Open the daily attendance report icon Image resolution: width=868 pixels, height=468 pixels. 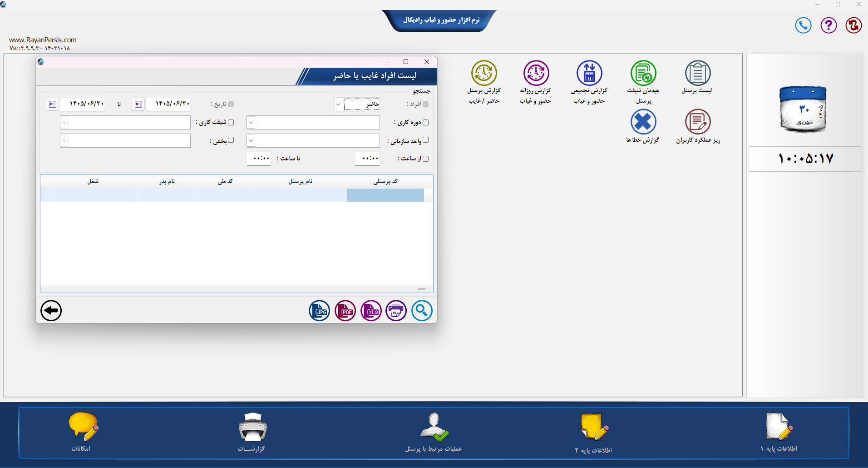(x=536, y=73)
